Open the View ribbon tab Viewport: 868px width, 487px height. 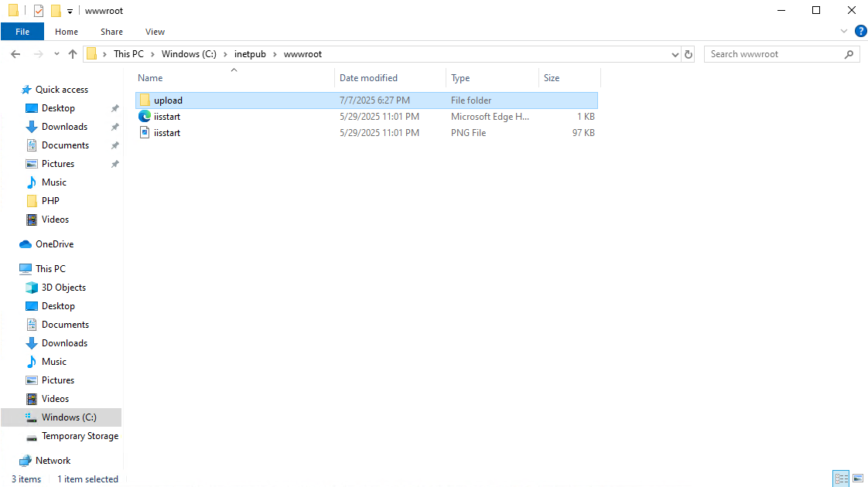[155, 32]
